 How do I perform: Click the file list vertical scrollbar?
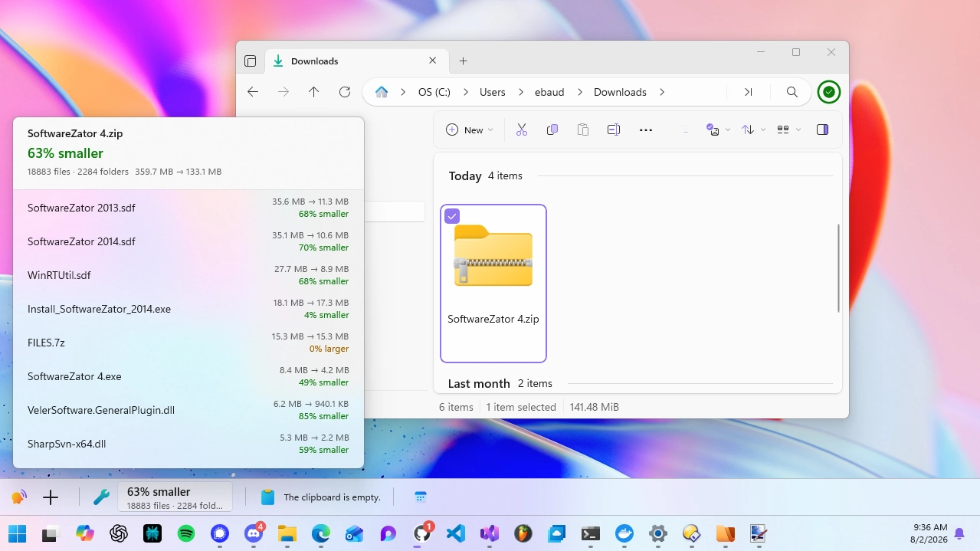[838, 268]
